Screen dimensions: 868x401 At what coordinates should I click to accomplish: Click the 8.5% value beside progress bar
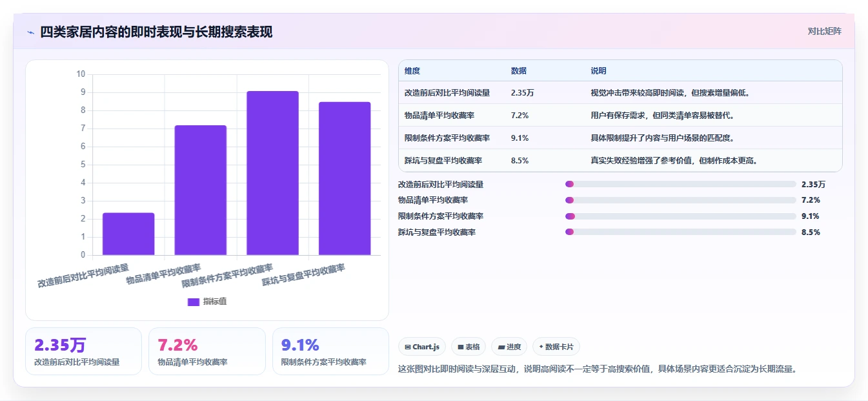811,232
